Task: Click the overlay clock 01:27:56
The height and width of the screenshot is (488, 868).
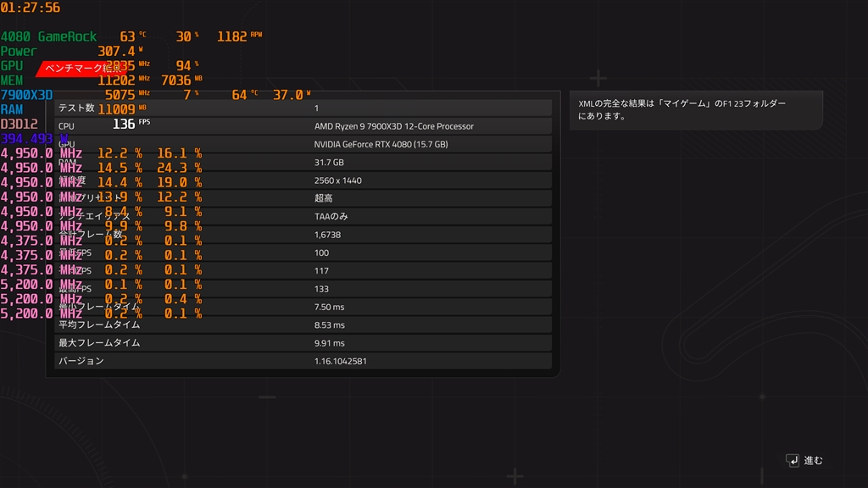Action: point(30,8)
